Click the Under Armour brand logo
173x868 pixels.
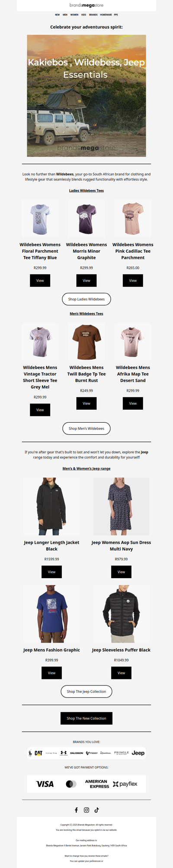point(64,753)
